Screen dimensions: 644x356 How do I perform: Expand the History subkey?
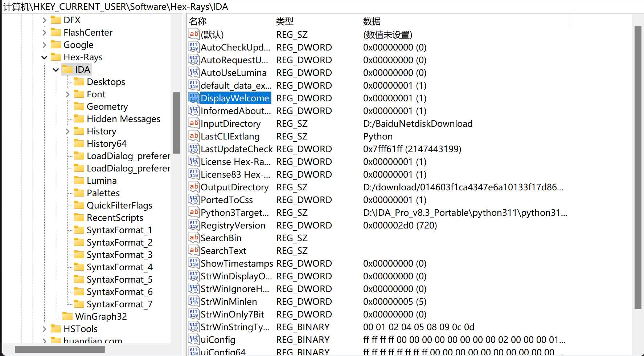(x=67, y=131)
